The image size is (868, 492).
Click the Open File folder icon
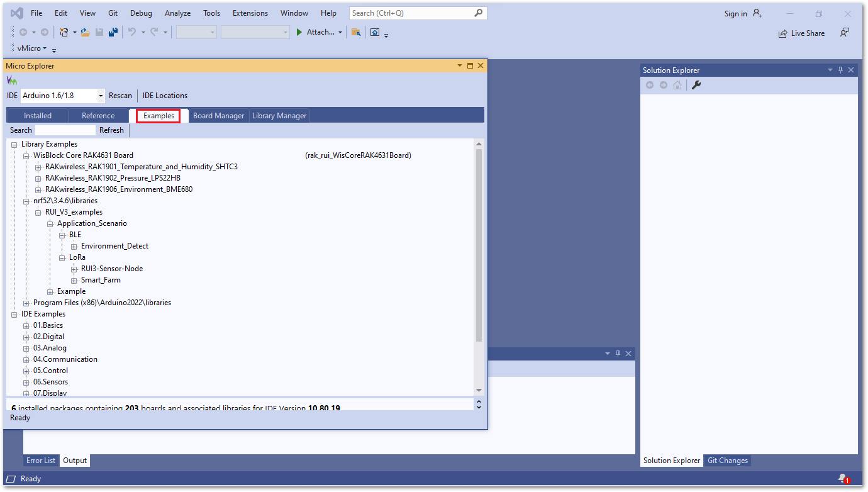click(85, 32)
